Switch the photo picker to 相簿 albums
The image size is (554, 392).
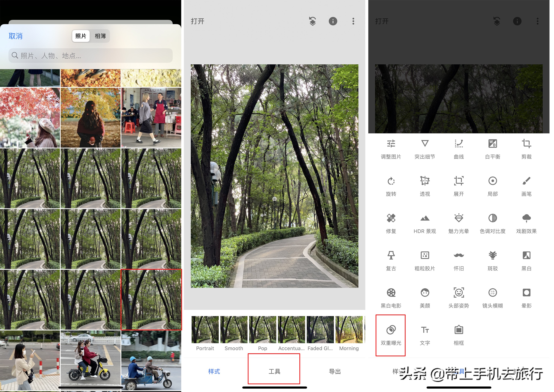(x=100, y=36)
